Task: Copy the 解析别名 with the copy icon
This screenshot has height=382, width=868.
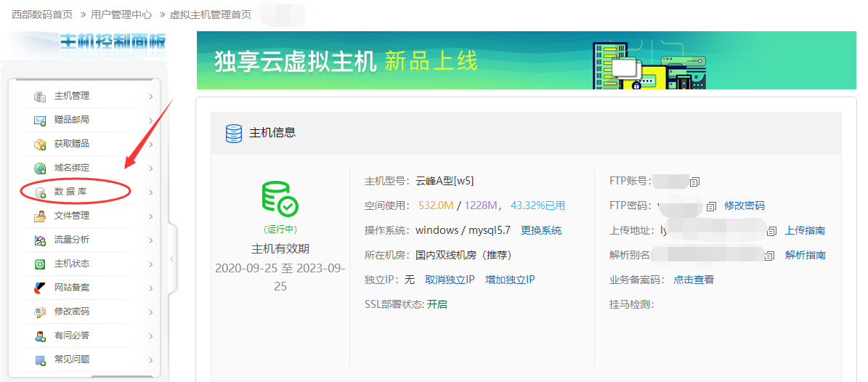Action: (770, 256)
